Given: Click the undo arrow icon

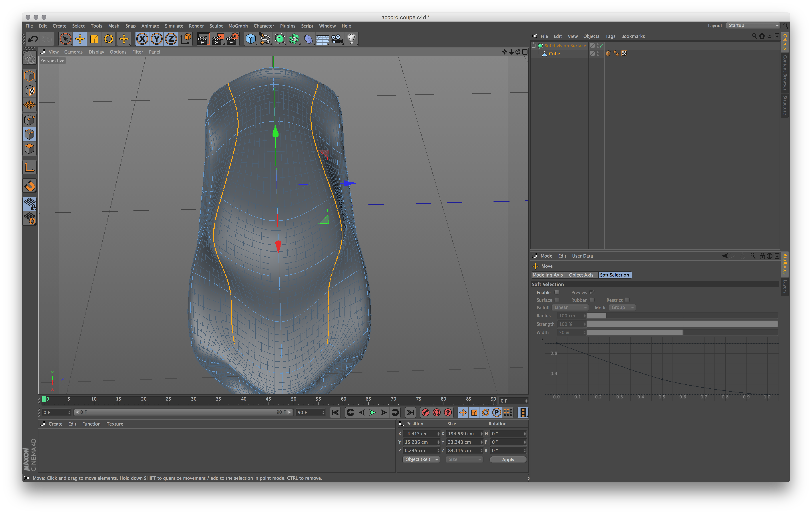Looking at the screenshot, I should [34, 38].
